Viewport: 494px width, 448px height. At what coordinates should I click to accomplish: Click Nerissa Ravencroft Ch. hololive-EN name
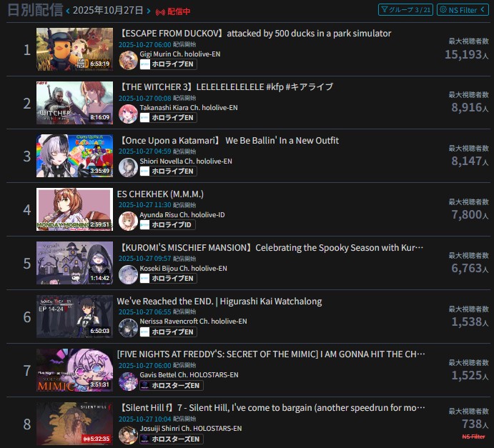194,322
